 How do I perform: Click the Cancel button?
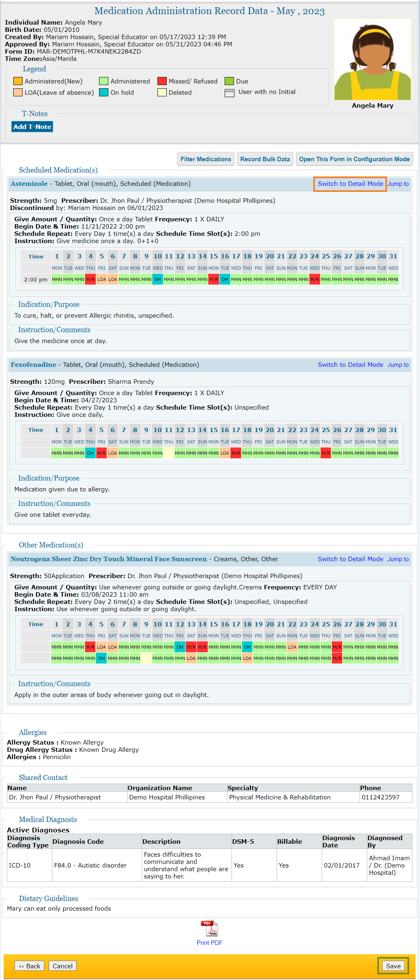(x=62, y=966)
